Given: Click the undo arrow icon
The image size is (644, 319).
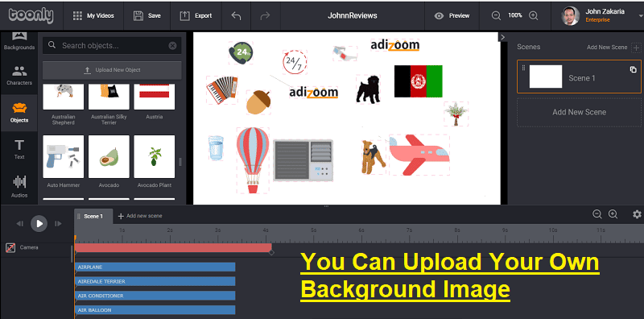Looking at the screenshot, I should (x=236, y=15).
